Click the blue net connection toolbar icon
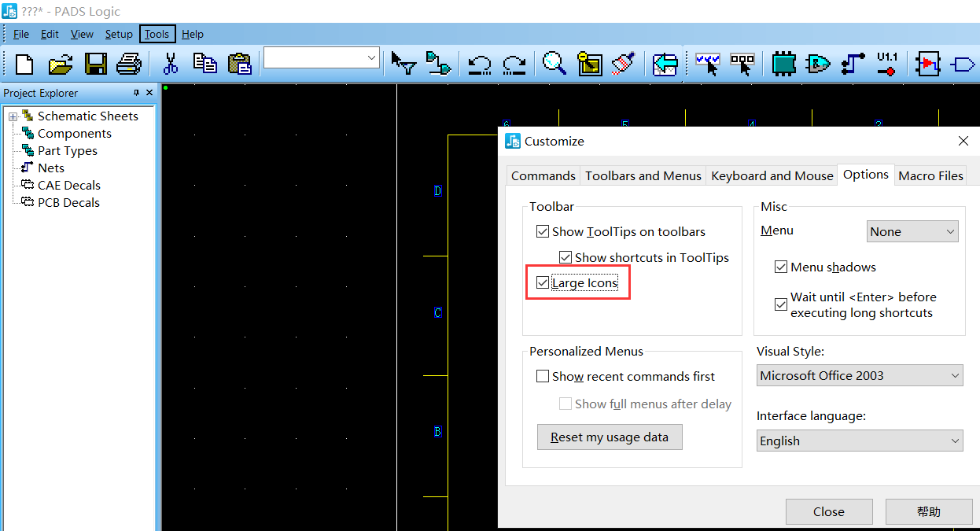This screenshot has width=980, height=531. 853,64
